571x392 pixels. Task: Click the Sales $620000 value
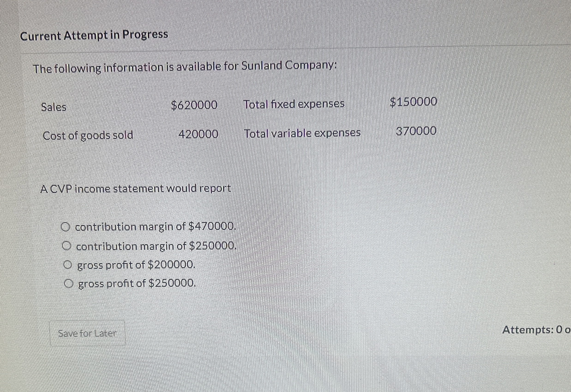pyautogui.click(x=195, y=106)
